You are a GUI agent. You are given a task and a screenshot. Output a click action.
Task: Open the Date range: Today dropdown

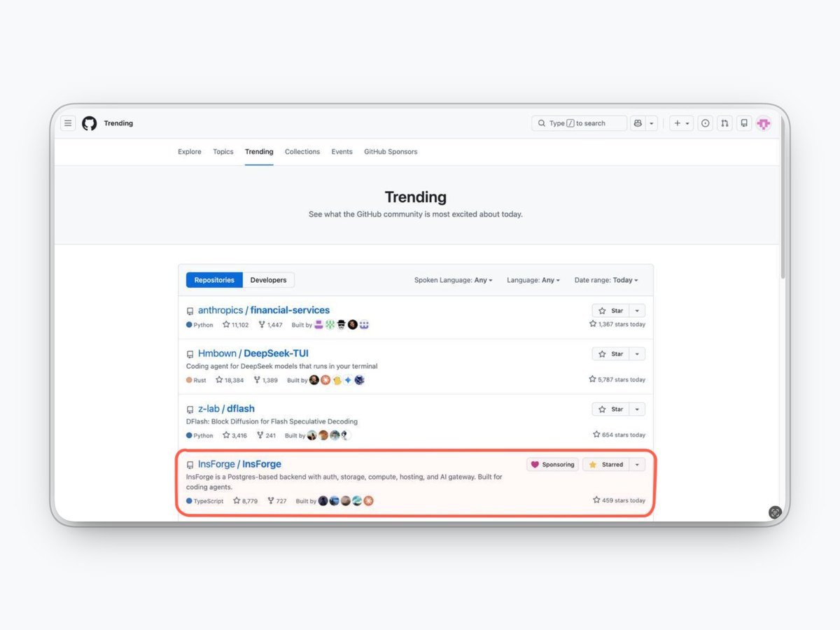(606, 280)
